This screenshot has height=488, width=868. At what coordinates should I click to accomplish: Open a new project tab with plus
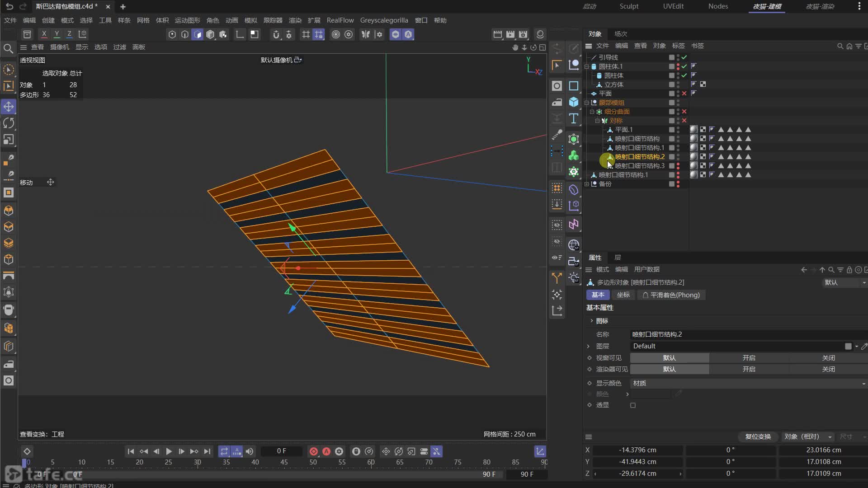click(x=123, y=7)
